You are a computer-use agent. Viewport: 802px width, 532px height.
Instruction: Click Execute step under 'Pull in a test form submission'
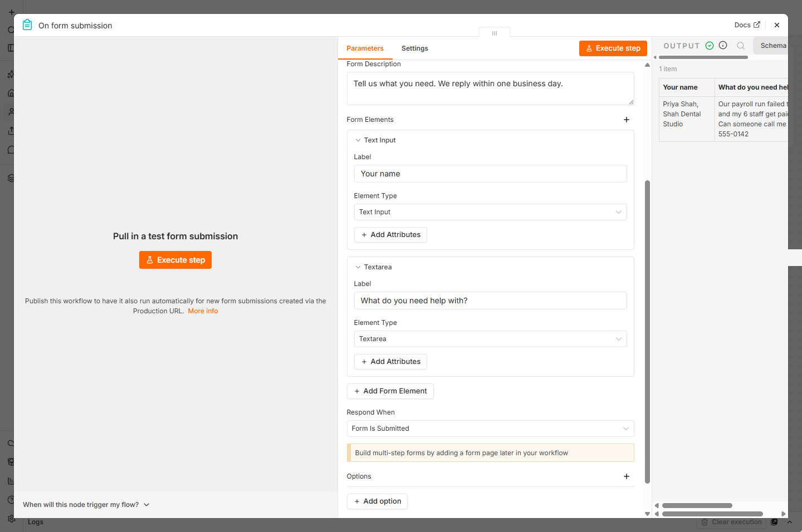[x=175, y=260]
